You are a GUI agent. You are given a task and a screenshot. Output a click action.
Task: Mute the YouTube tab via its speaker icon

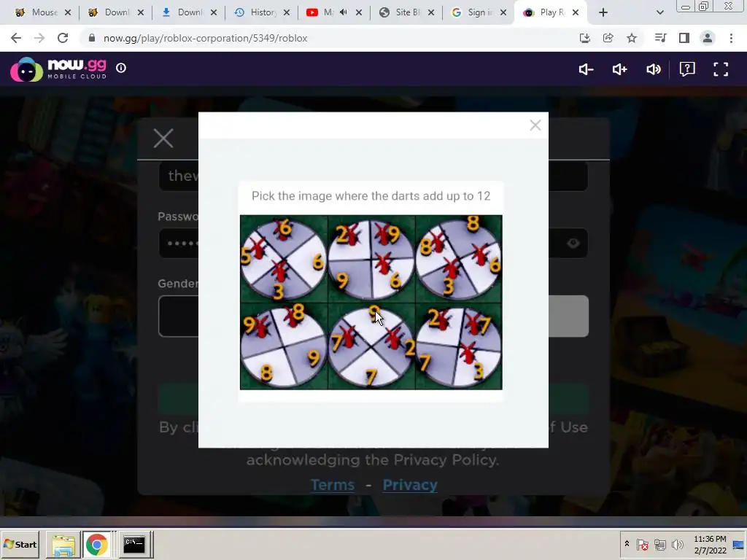(344, 12)
